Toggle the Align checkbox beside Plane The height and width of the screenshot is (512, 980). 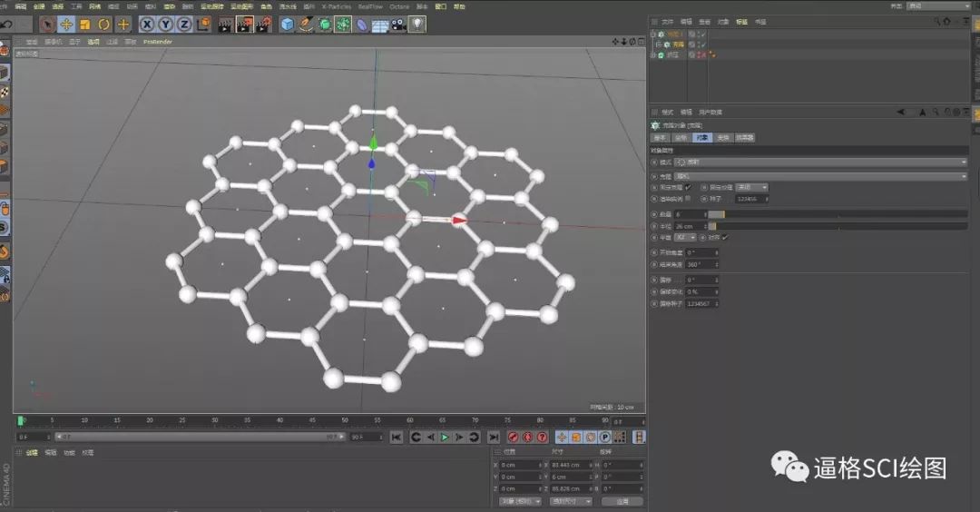click(725, 238)
